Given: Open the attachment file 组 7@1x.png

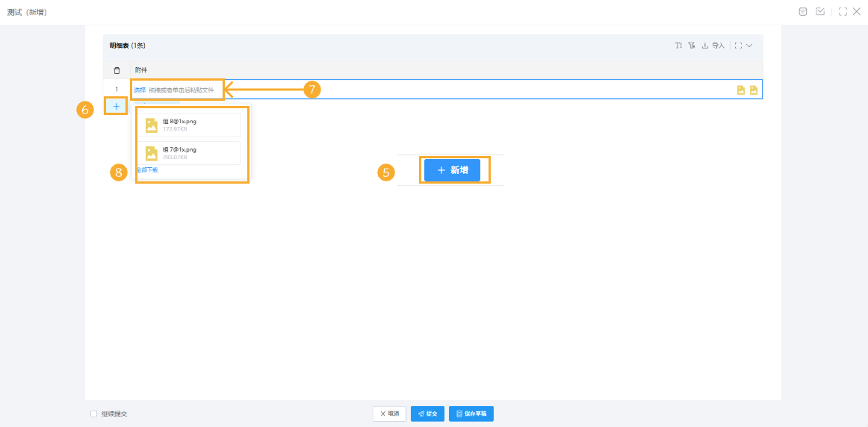Looking at the screenshot, I should pos(179,149).
